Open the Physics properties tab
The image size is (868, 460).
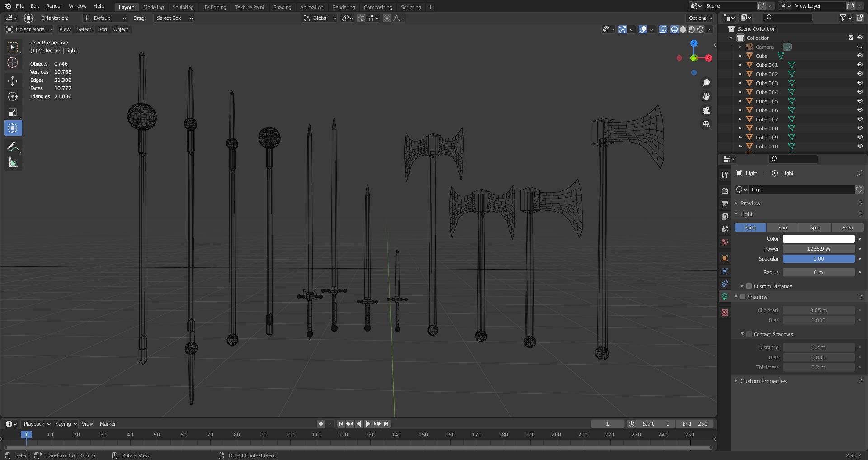click(x=725, y=271)
